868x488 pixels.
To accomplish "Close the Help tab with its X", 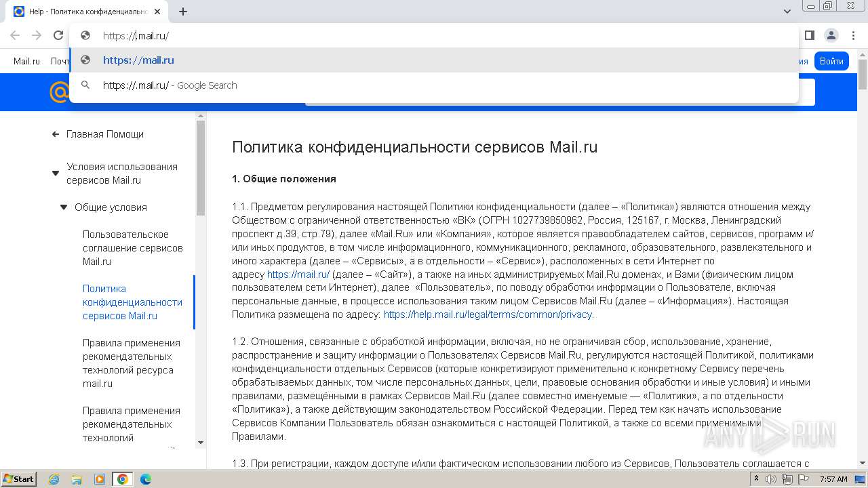I will (158, 12).
